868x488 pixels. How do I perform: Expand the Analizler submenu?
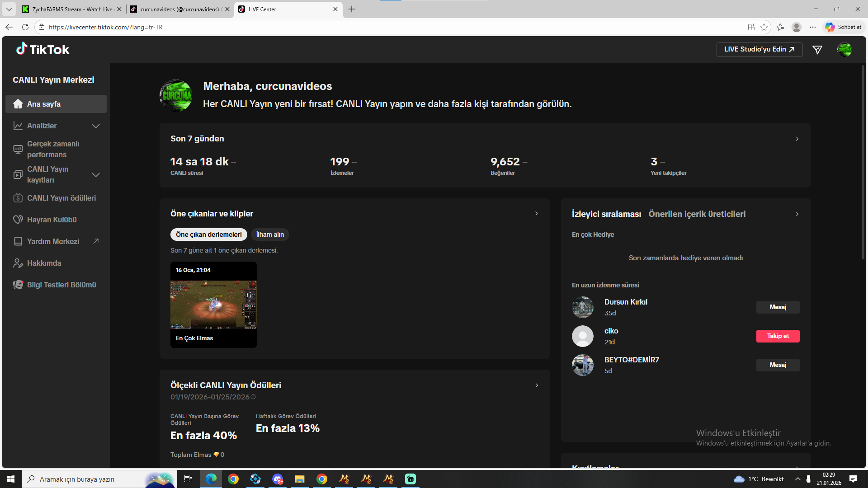click(x=96, y=126)
